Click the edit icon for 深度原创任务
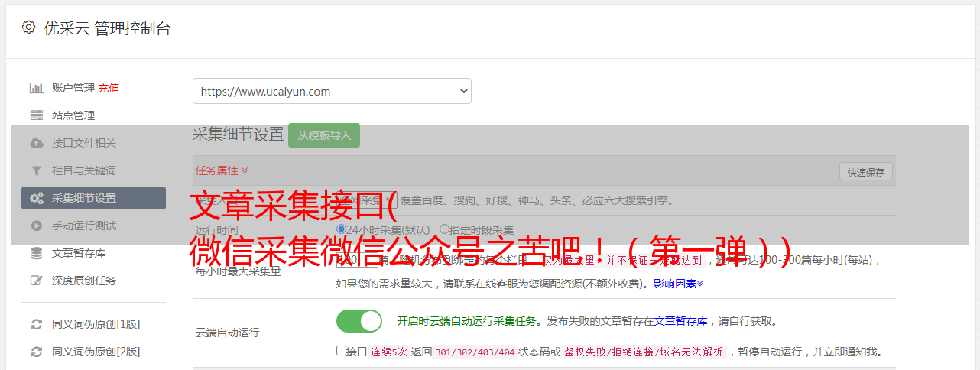 (x=36, y=281)
